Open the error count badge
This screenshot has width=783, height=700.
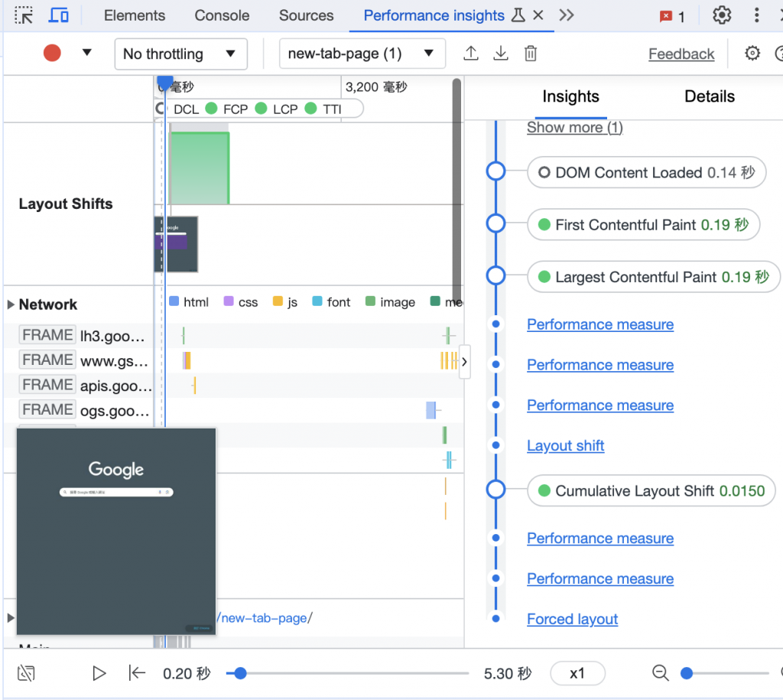point(672,17)
